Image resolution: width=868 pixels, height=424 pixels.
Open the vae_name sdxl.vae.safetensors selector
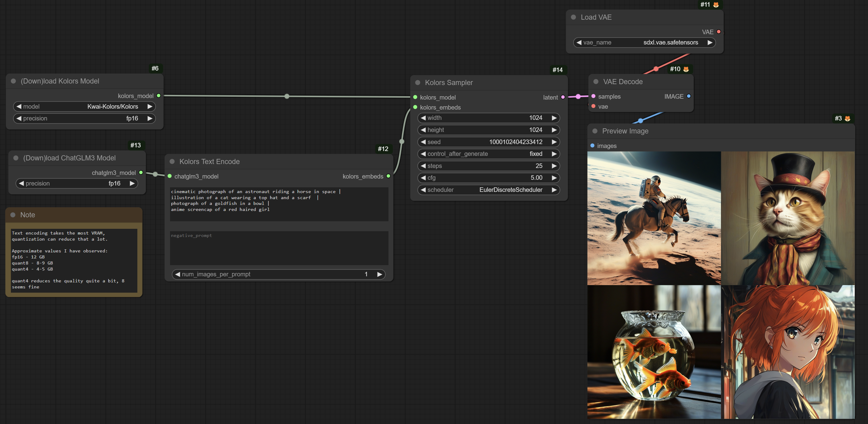tap(644, 42)
